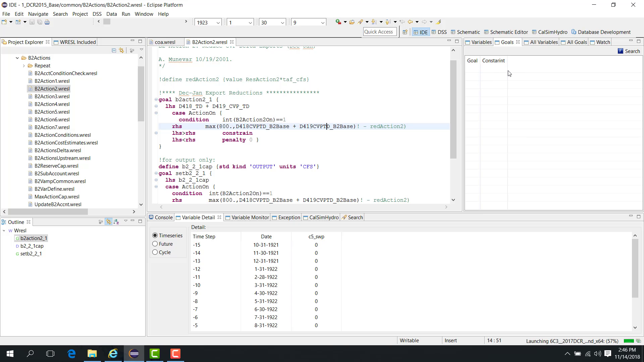
Task: Open Task View on taskbar
Action: click(x=50, y=354)
